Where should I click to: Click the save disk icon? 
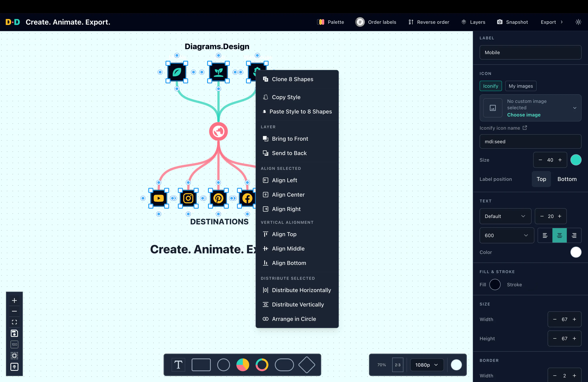pos(14,333)
